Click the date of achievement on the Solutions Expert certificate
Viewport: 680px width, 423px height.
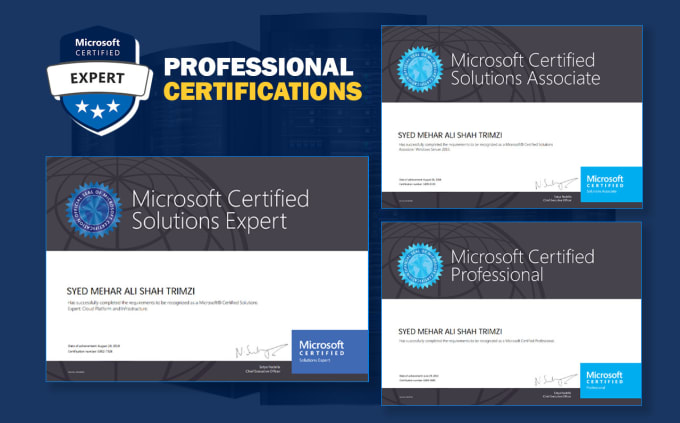pos(94,346)
